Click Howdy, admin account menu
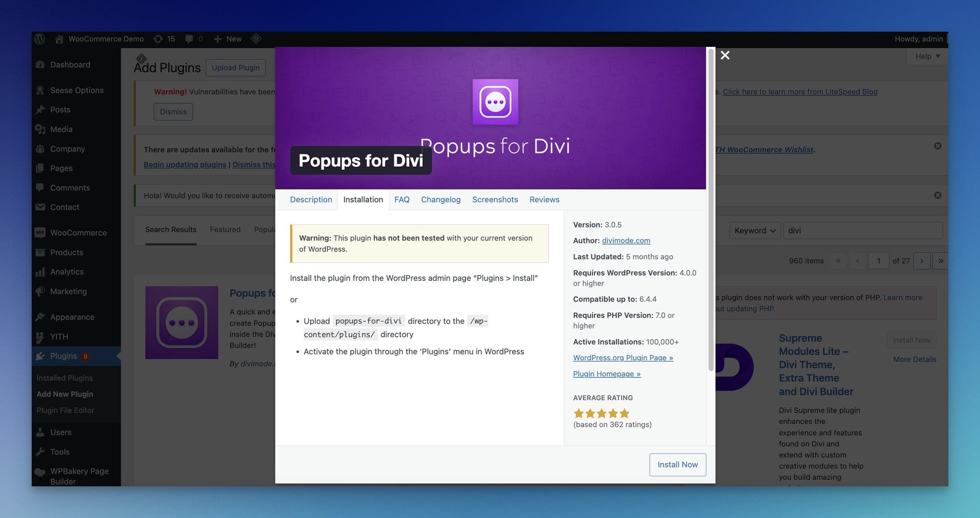The height and width of the screenshot is (518, 980). pos(919,39)
